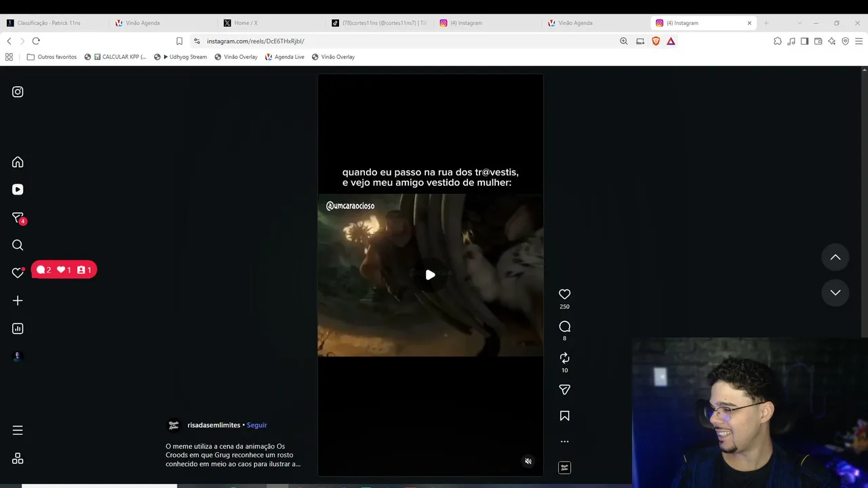Click the page vertical scrollbar up arrow

point(865,70)
